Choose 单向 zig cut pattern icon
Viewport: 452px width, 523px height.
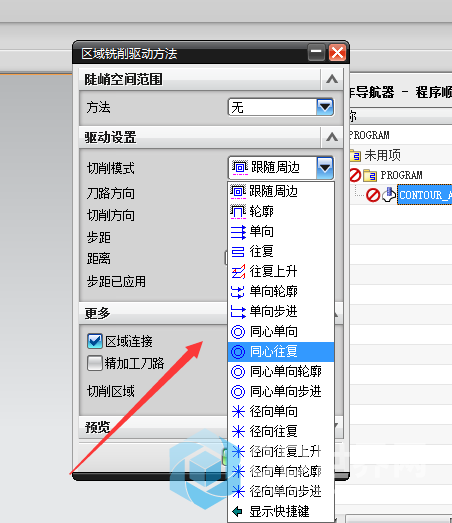[238, 232]
